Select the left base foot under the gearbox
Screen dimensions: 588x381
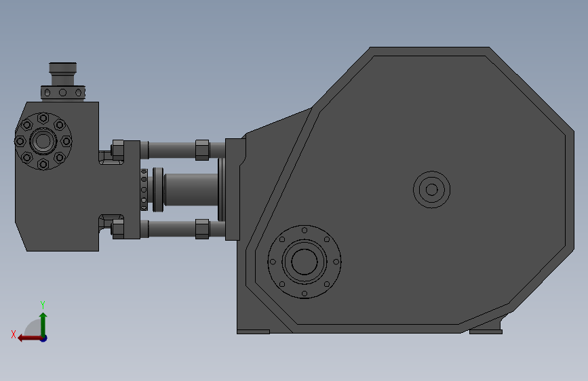pos(253,332)
